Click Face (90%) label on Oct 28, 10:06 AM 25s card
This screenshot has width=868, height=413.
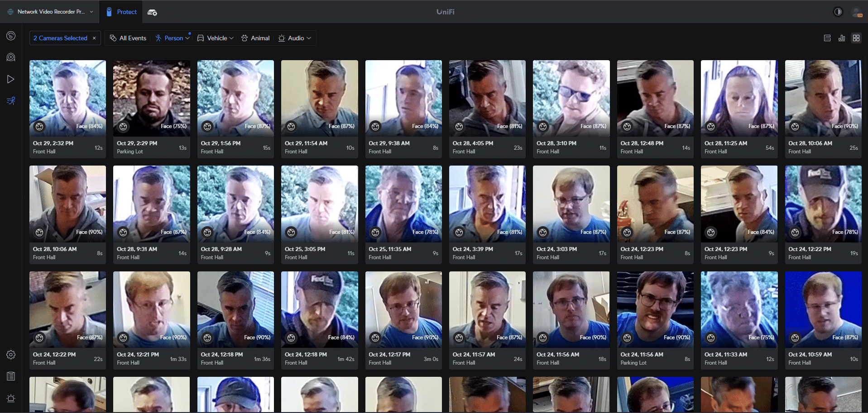tap(845, 126)
